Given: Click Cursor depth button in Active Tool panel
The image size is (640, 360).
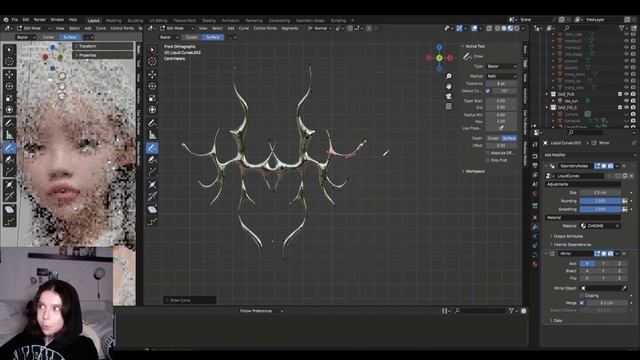Looking at the screenshot, I should [493, 138].
